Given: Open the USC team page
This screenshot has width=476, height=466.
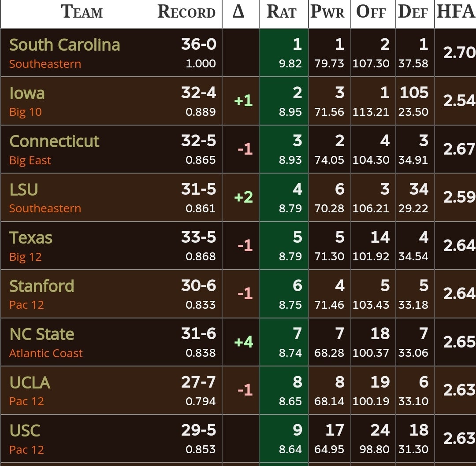Looking at the screenshot, I should (25, 431).
